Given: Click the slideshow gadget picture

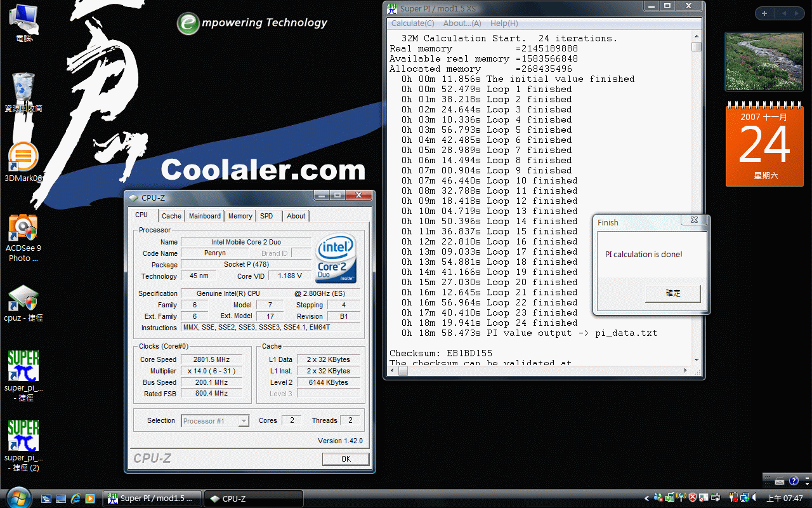Looking at the screenshot, I should (x=763, y=62).
